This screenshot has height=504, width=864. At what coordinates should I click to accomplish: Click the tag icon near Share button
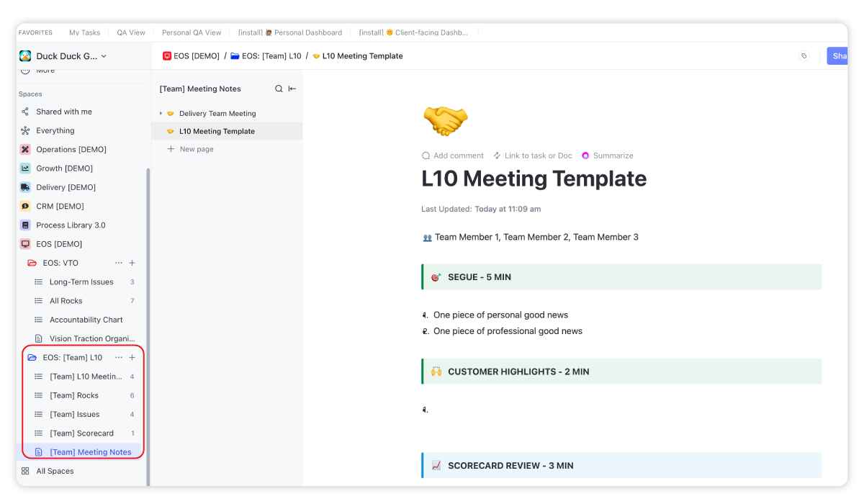(804, 56)
